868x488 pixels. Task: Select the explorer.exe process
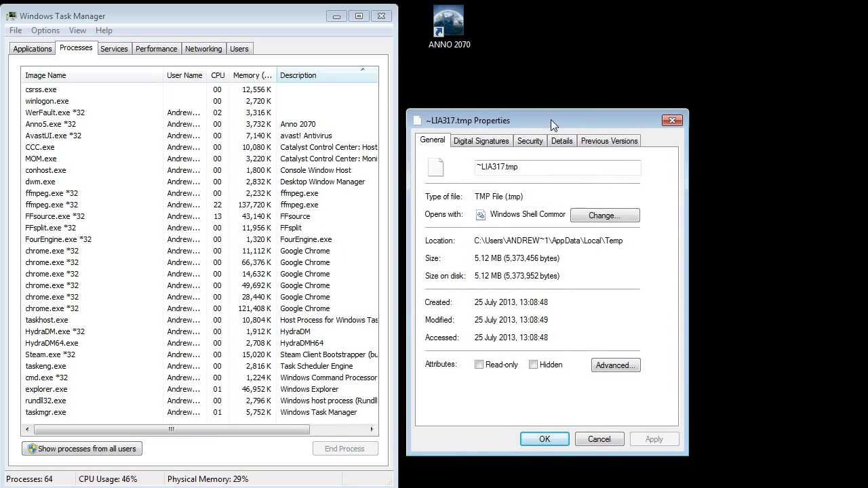pos(199,389)
